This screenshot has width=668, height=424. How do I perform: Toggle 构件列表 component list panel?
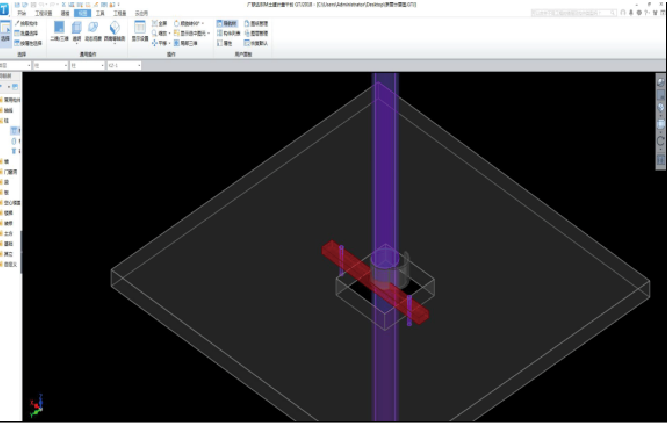228,33
